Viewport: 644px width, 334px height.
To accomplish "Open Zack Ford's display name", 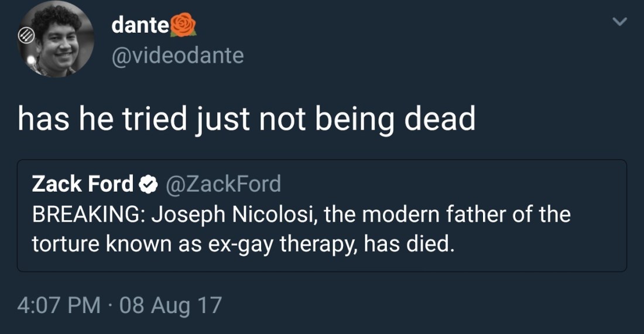I will [x=83, y=184].
